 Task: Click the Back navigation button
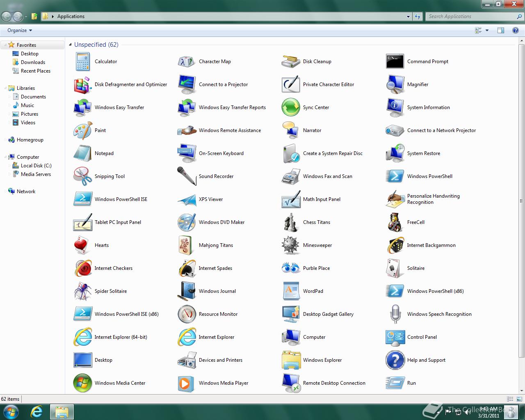point(7,16)
